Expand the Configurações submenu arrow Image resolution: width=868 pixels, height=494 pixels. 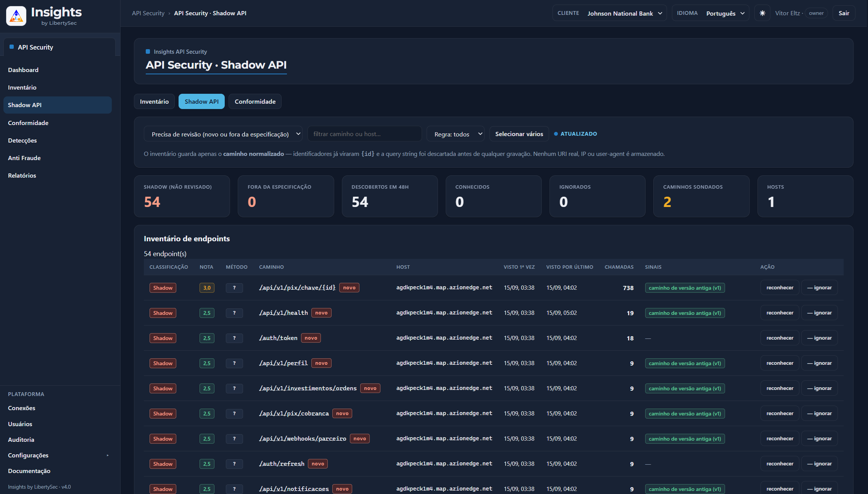108,455
